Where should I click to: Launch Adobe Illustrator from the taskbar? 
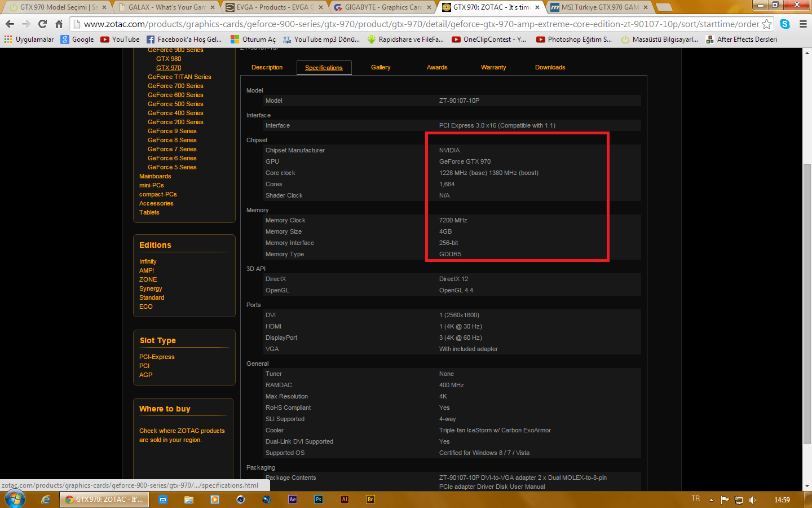[x=345, y=500]
